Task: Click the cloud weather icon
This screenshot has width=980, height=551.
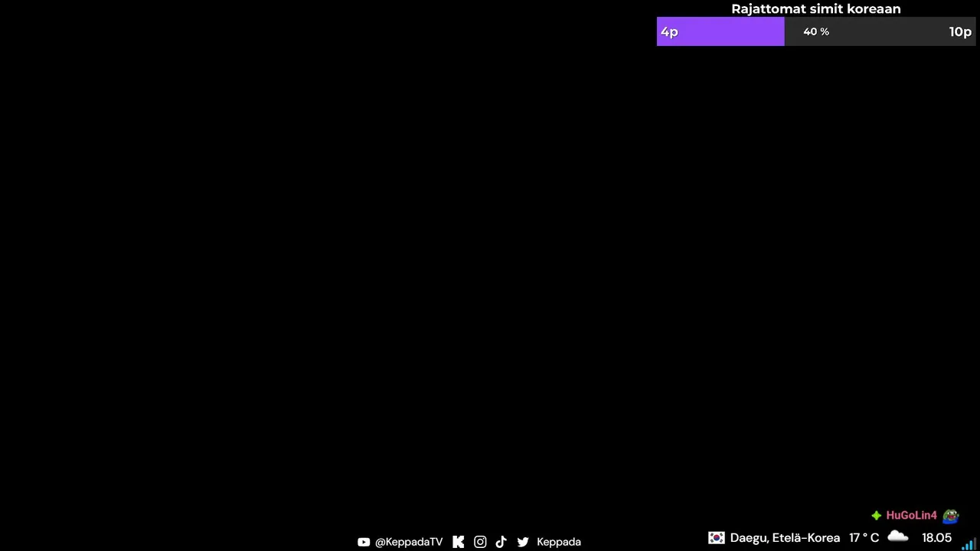Action: pos(898,537)
